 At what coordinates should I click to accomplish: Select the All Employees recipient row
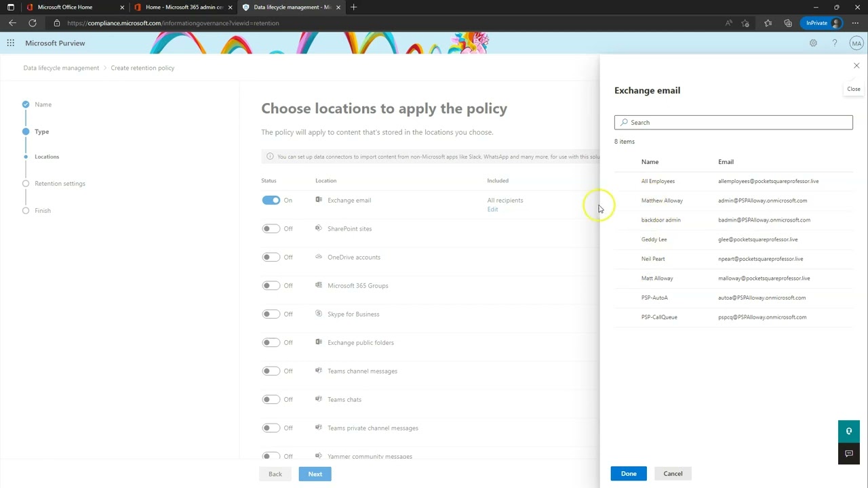(x=733, y=181)
